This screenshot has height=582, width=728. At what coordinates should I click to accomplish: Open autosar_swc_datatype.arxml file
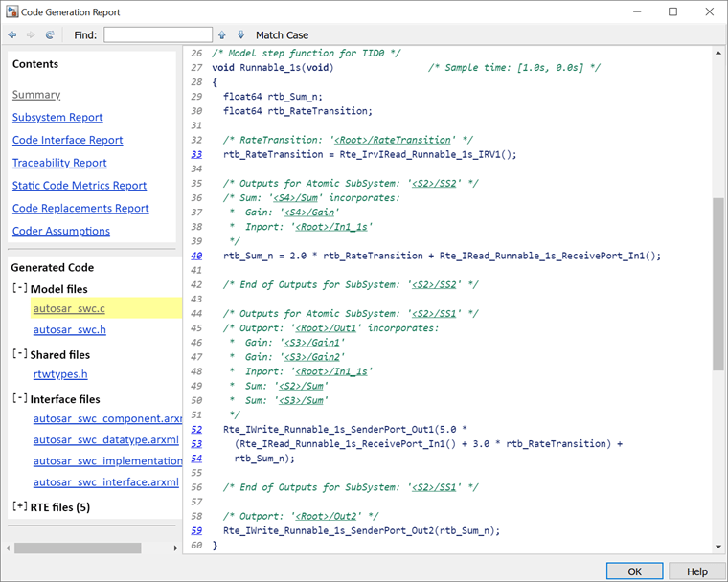pyautogui.click(x=106, y=440)
